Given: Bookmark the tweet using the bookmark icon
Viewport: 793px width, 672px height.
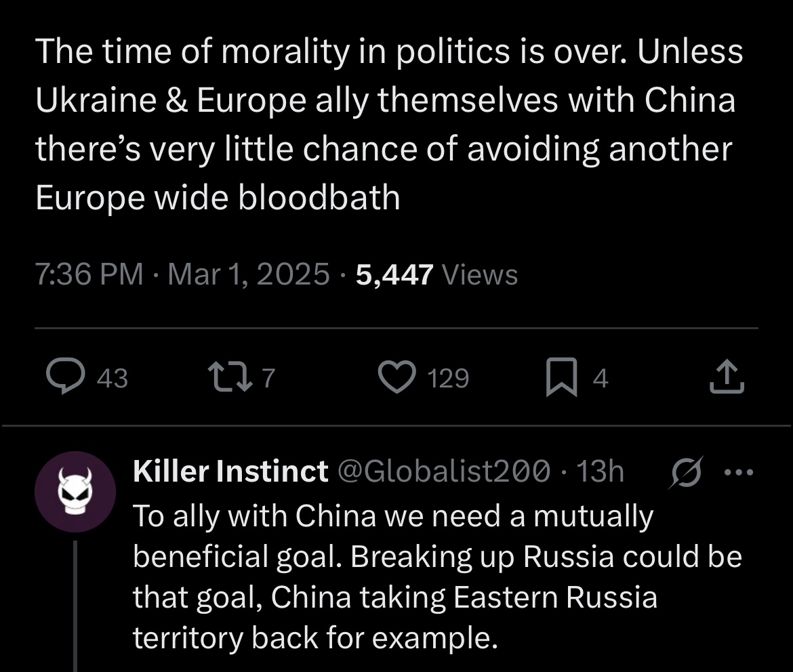Looking at the screenshot, I should click(561, 378).
